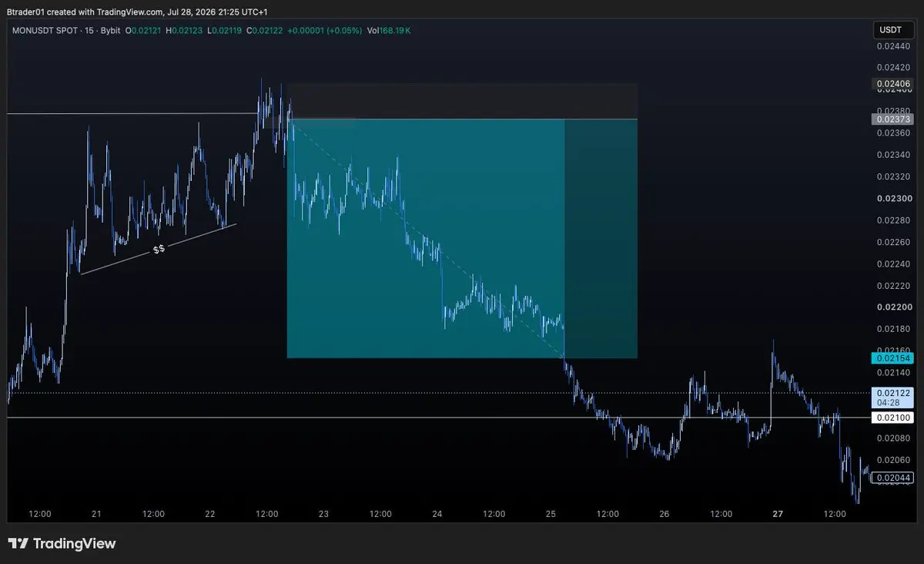Select the 0.02373 entry price label
This screenshot has height=564, width=924.
click(x=892, y=119)
